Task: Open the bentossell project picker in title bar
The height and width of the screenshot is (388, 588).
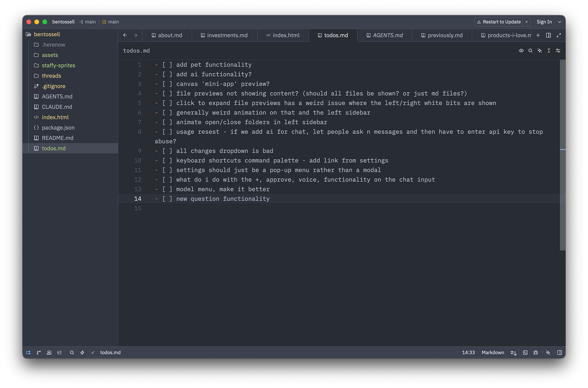Action: 63,22
